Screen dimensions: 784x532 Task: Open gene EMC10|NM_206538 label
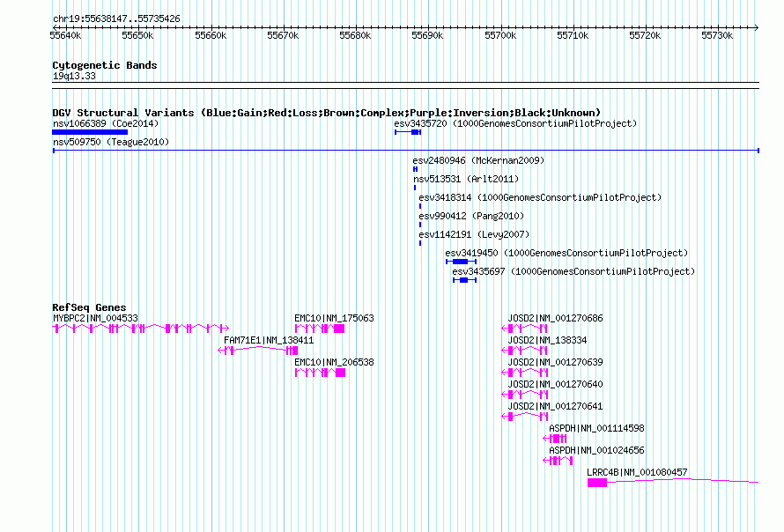[334, 362]
